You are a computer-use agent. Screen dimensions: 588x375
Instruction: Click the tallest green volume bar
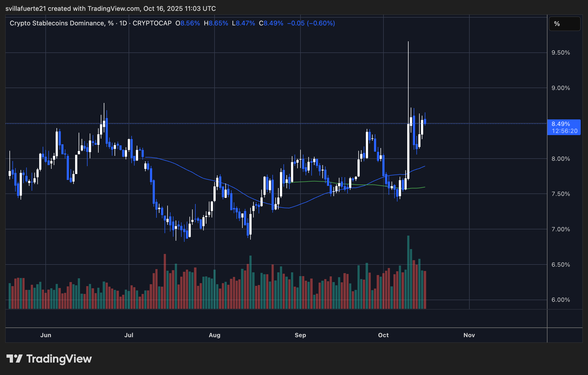click(408, 272)
